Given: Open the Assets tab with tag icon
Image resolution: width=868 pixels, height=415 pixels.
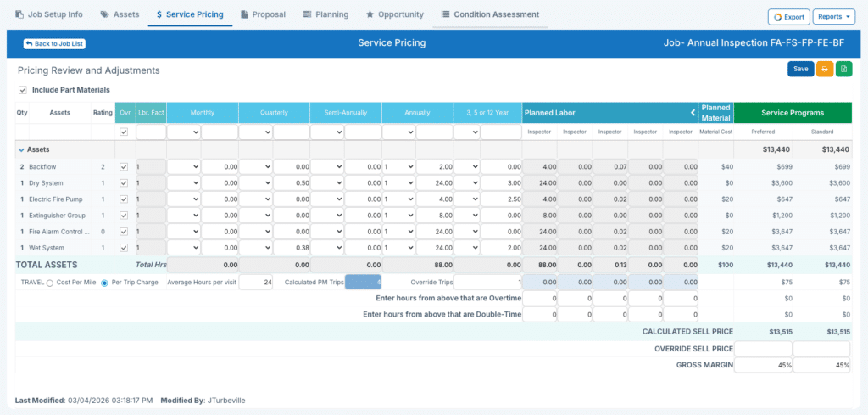Looking at the screenshot, I should tap(120, 14).
